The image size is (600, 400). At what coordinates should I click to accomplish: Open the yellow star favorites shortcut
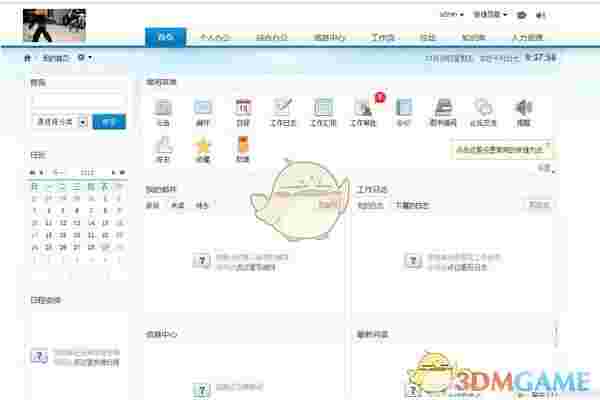202,146
